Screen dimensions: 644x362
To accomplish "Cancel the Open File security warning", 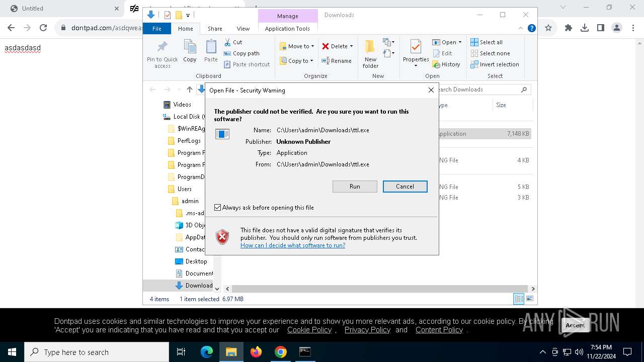I will [x=405, y=187].
